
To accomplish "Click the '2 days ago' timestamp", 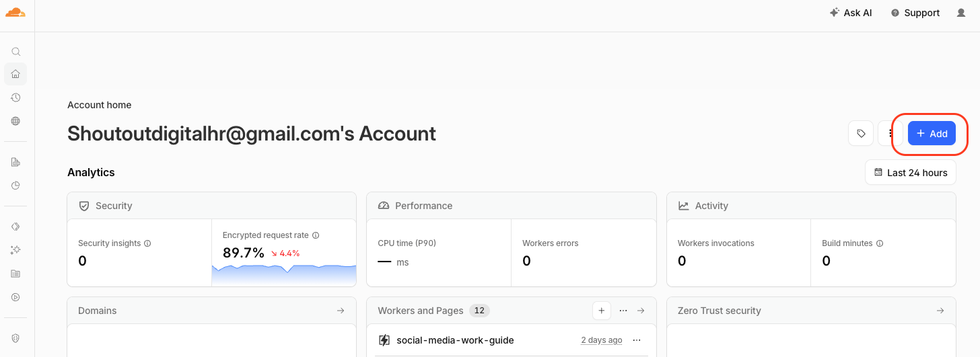I will 602,340.
